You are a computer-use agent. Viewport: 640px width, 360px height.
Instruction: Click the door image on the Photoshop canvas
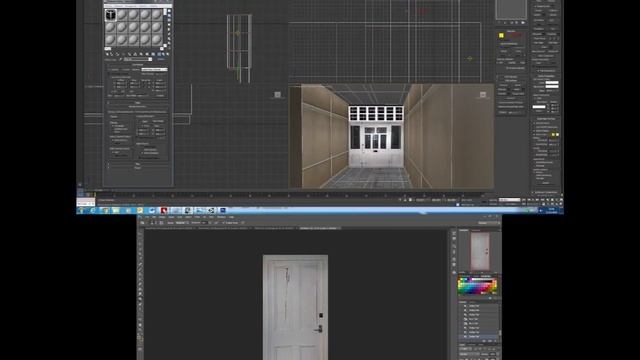tap(296, 307)
